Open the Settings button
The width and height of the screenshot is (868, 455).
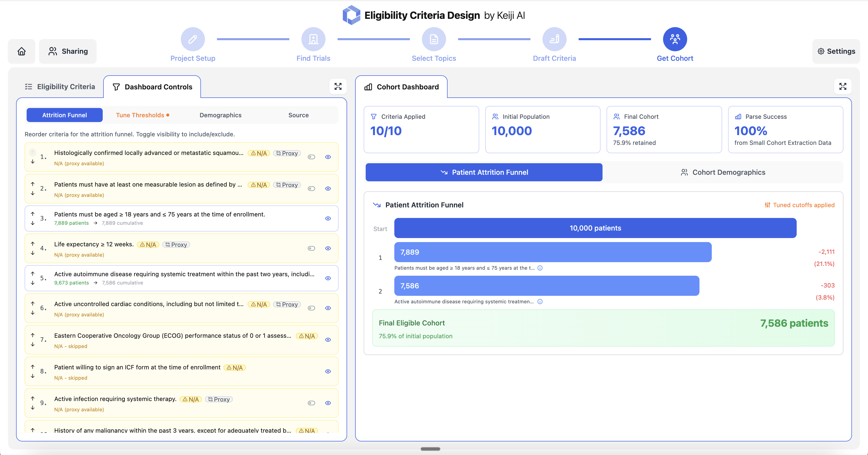(836, 51)
